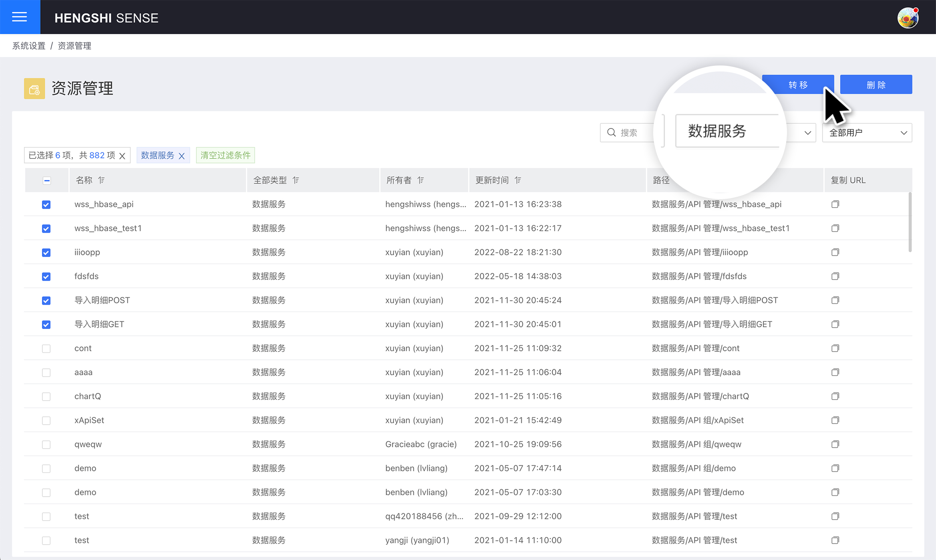Clear the selected 6 items tag
Image resolution: width=936 pixels, height=560 pixels.
[122, 156]
